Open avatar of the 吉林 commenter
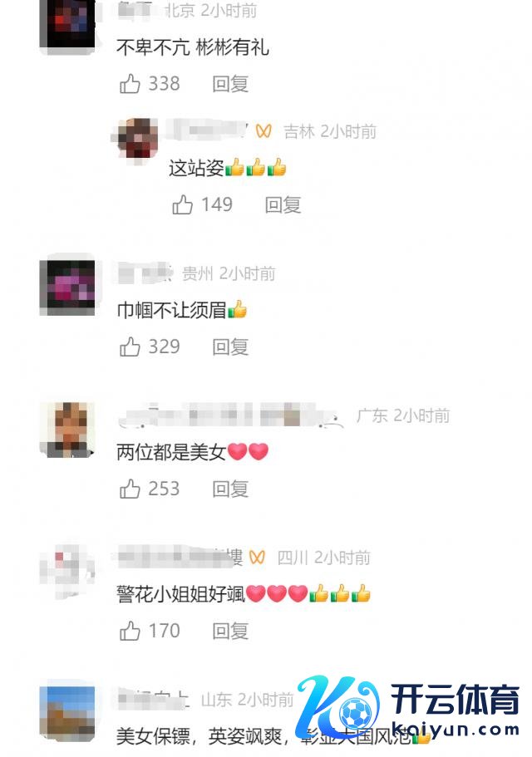The image size is (532, 757). coord(139,139)
